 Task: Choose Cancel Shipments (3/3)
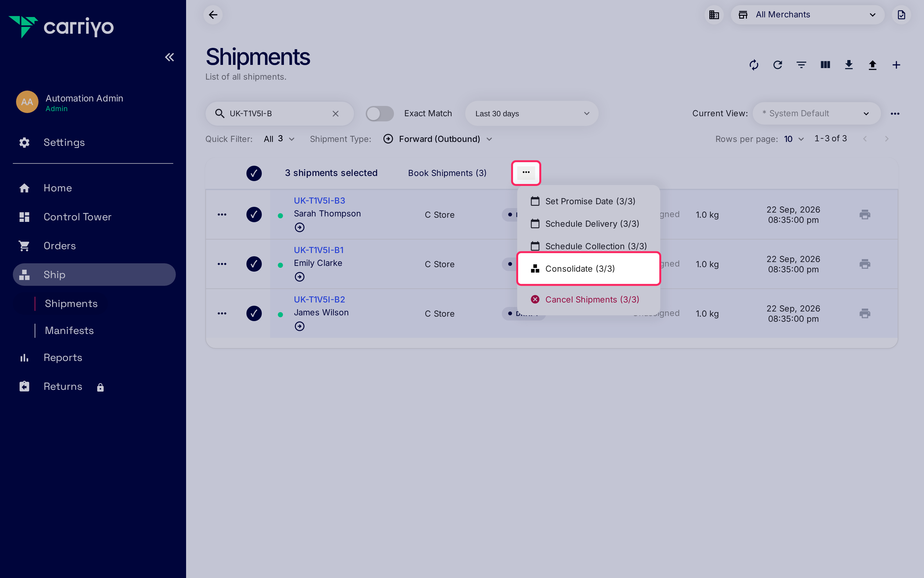(x=588, y=299)
